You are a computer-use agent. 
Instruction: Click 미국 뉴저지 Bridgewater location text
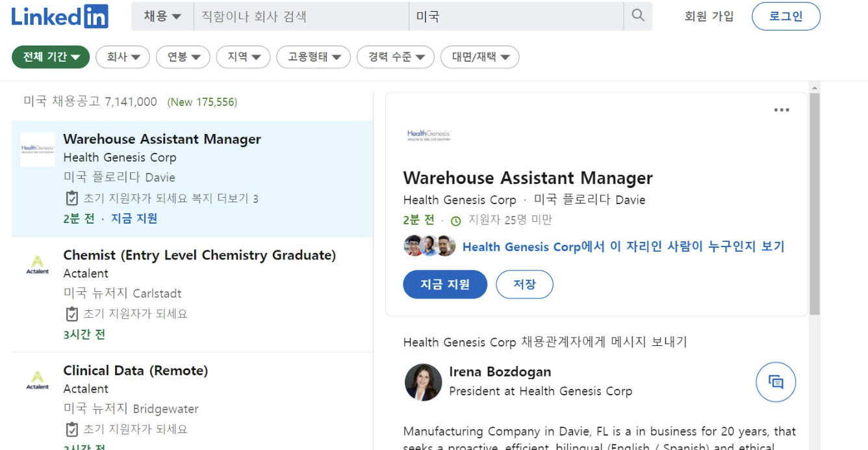[131, 409]
